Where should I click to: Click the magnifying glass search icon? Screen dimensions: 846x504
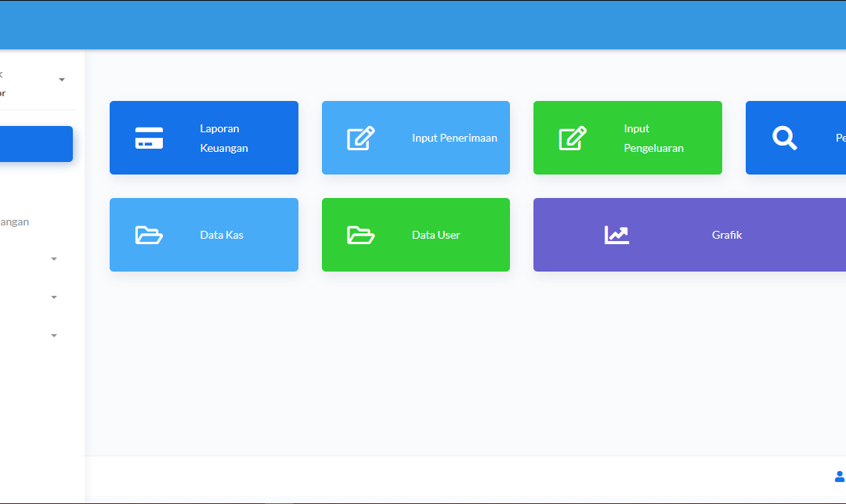pos(784,138)
